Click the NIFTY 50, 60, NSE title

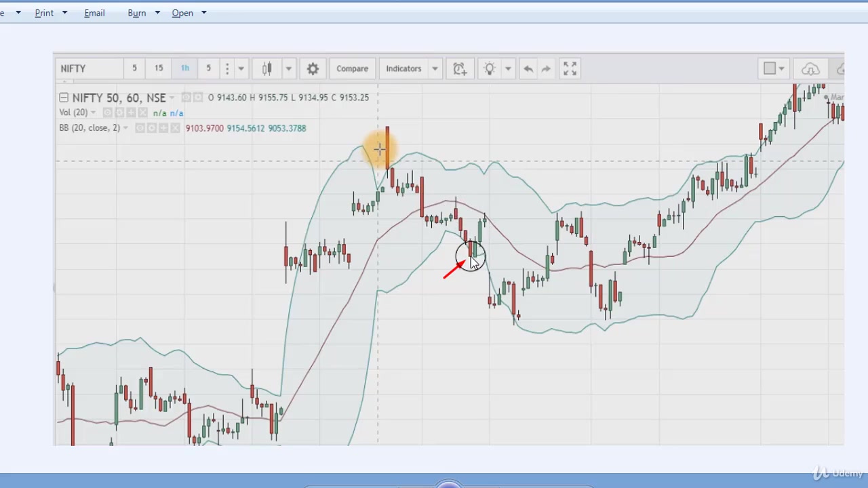[119, 98]
